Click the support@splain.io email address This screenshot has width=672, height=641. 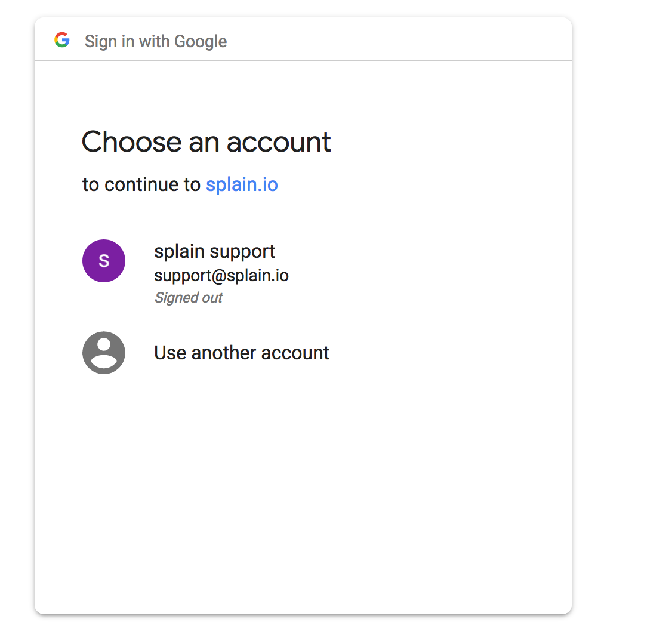pos(221,276)
